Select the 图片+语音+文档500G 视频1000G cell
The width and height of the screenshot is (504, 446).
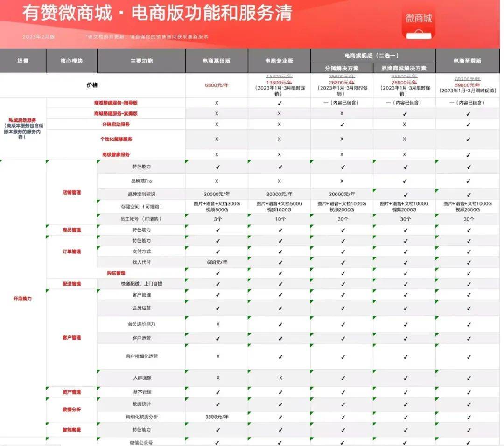pos(279,207)
